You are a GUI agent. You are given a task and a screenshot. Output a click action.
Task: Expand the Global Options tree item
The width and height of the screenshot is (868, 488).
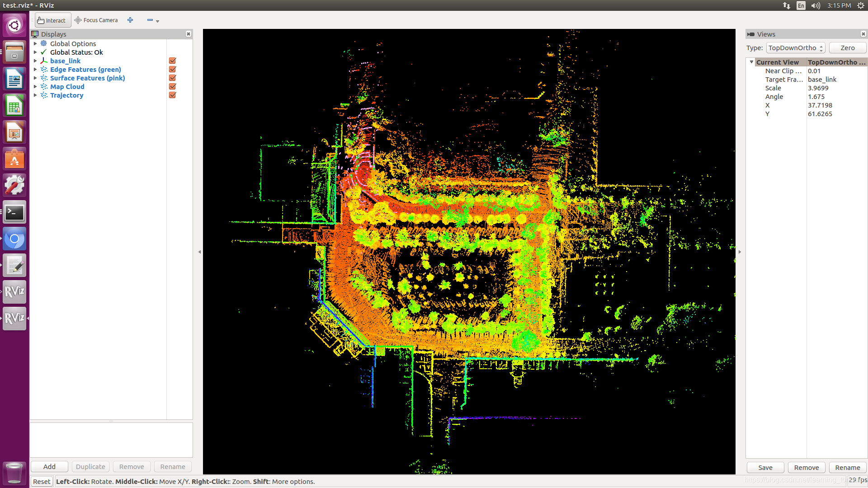[35, 44]
